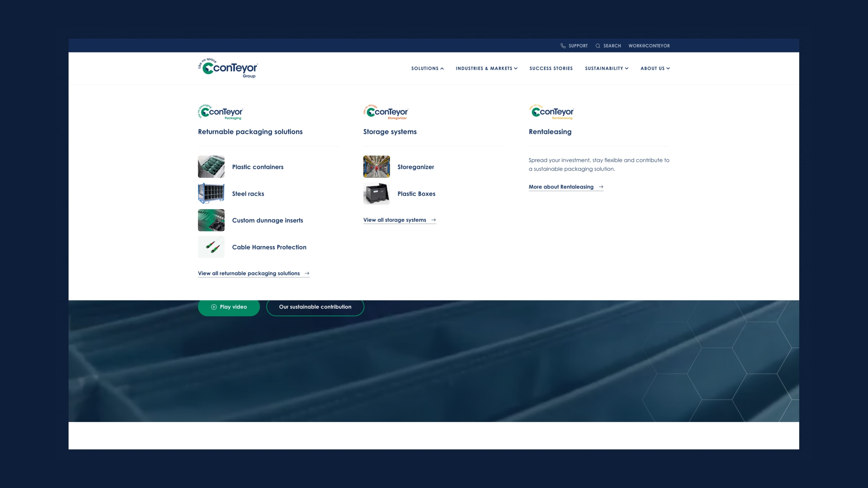Click the Steel racks thumbnail
This screenshot has width=868, height=488.
[211, 193]
